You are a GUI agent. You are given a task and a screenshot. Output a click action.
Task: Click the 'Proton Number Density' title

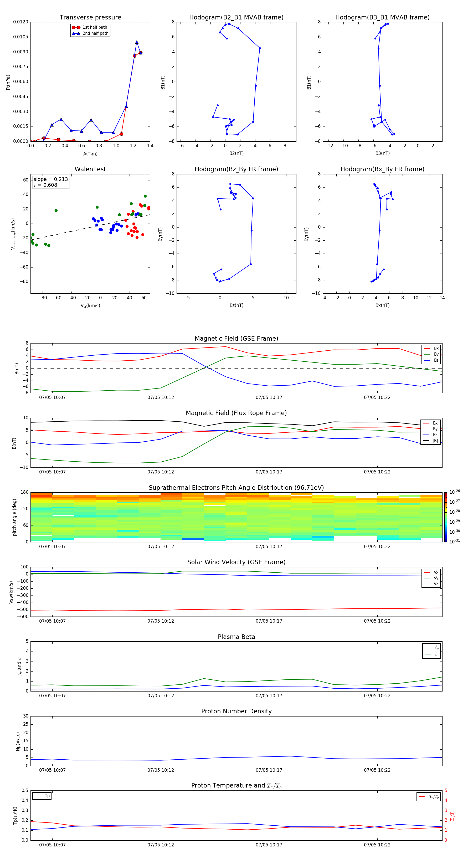[236, 711]
